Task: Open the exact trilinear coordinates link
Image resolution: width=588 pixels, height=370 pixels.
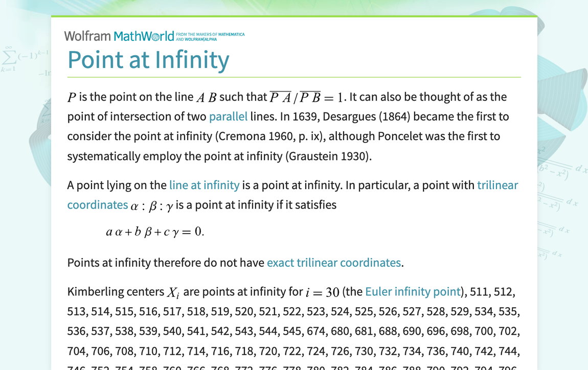Action: point(333,263)
